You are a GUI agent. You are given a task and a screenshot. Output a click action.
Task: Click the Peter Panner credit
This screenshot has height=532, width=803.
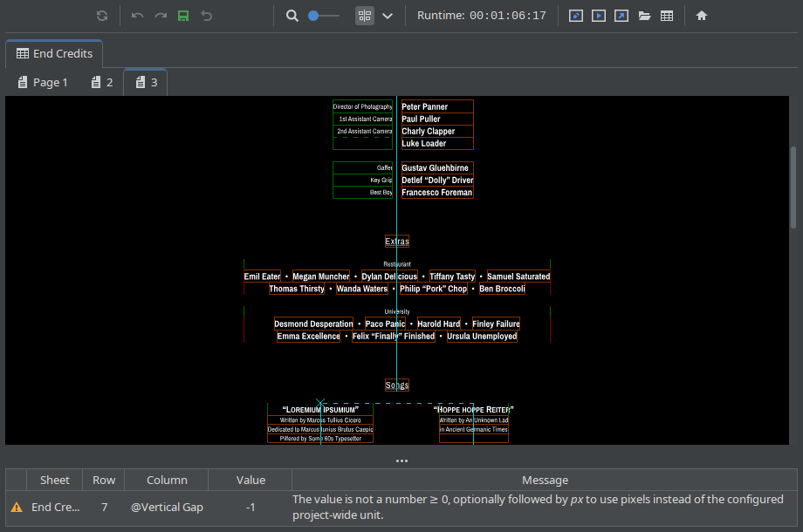[424, 106]
